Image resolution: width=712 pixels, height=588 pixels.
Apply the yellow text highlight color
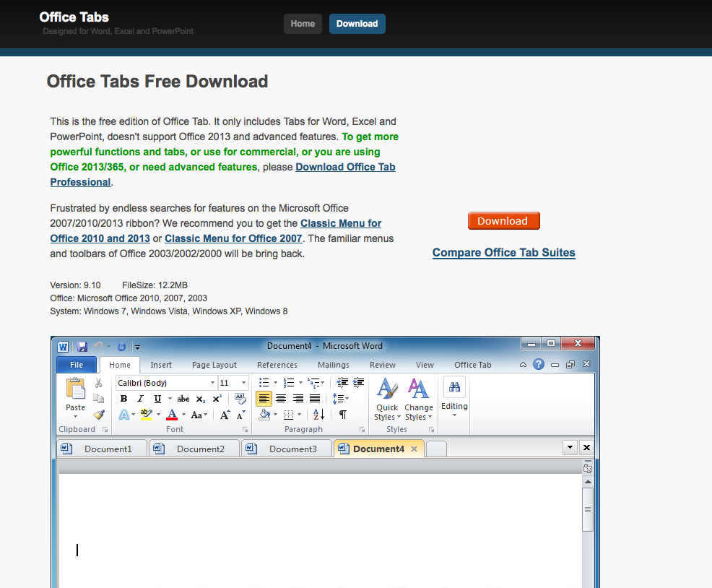tap(146, 415)
